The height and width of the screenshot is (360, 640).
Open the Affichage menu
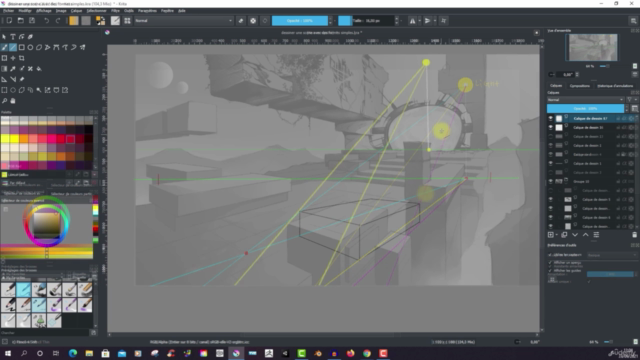click(44, 11)
